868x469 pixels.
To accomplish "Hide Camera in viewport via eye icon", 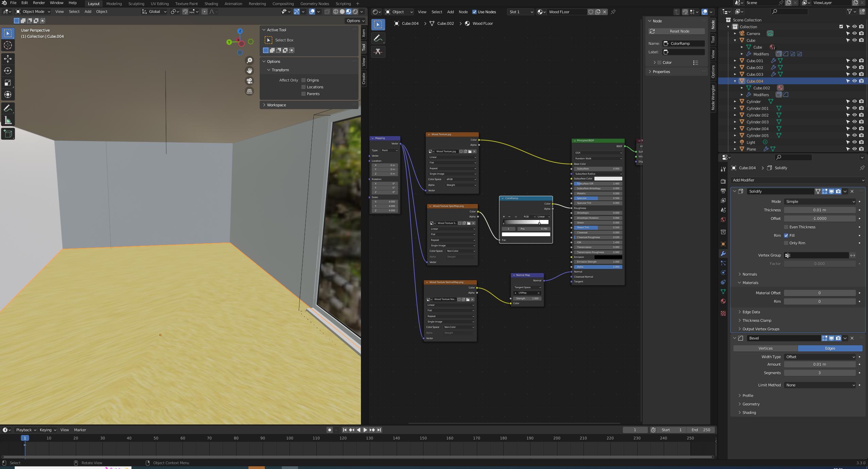I will coord(854,33).
